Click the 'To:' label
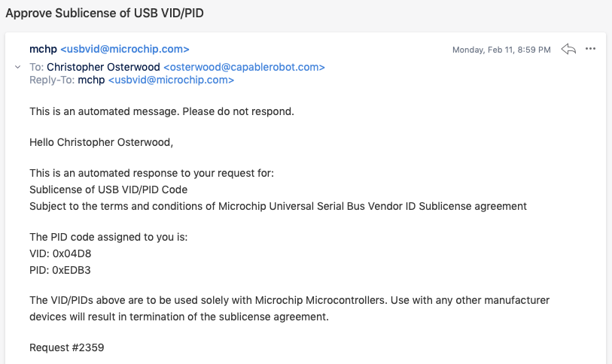Screen dimensions: 612x364 point(37,67)
